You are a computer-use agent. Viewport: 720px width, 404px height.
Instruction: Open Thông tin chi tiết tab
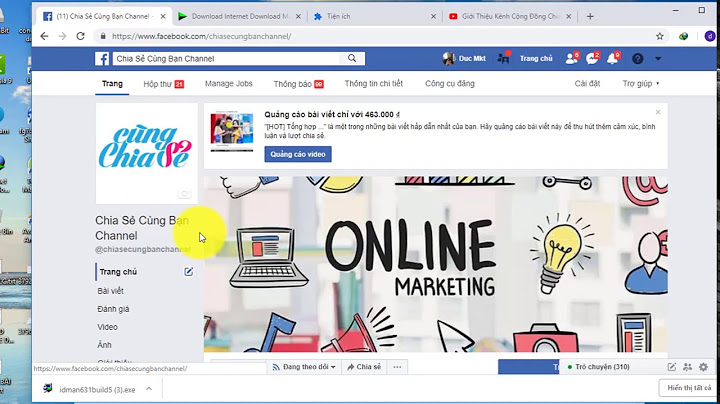coord(374,84)
